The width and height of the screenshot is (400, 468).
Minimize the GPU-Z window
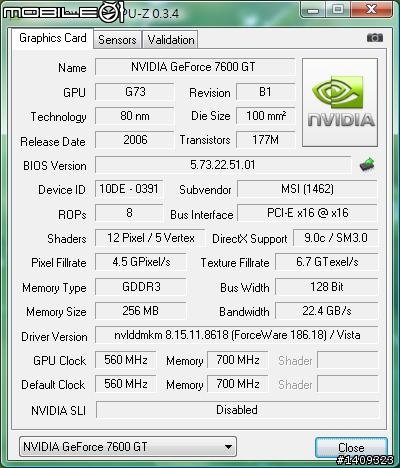[312, 10]
